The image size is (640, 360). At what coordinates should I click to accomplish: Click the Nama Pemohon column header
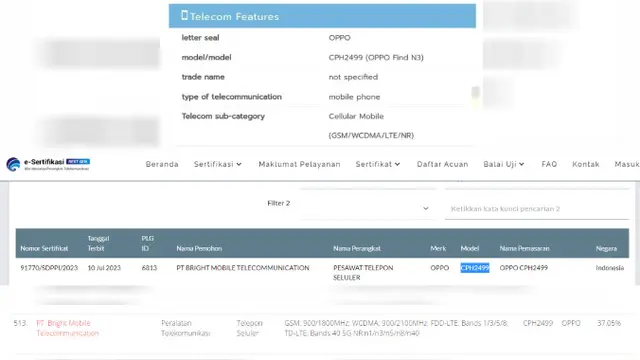[199, 248]
